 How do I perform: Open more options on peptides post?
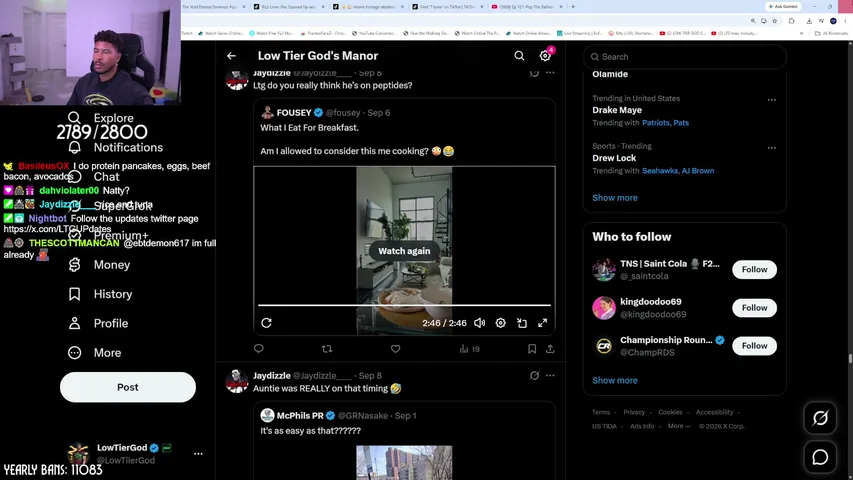(x=550, y=72)
